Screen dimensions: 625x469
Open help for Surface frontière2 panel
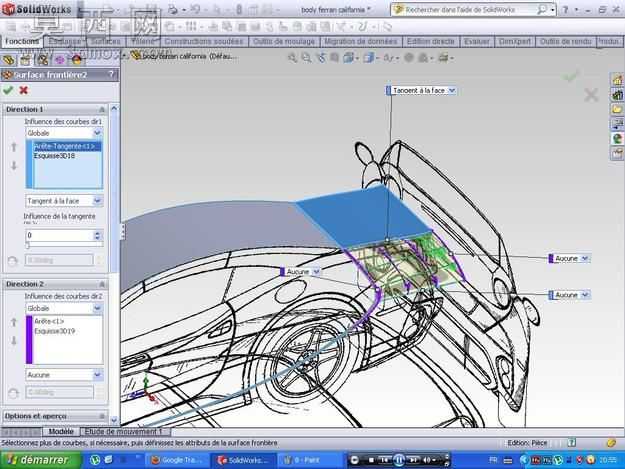coord(111,74)
